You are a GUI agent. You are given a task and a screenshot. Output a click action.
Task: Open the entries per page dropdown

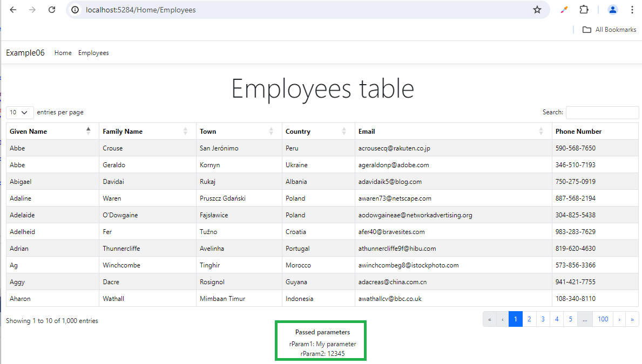click(x=19, y=113)
